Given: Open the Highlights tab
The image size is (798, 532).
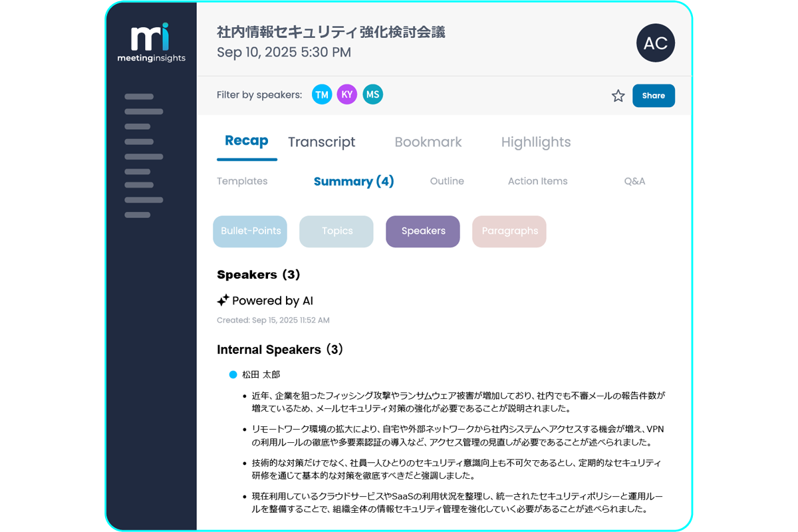Looking at the screenshot, I should pos(536,142).
